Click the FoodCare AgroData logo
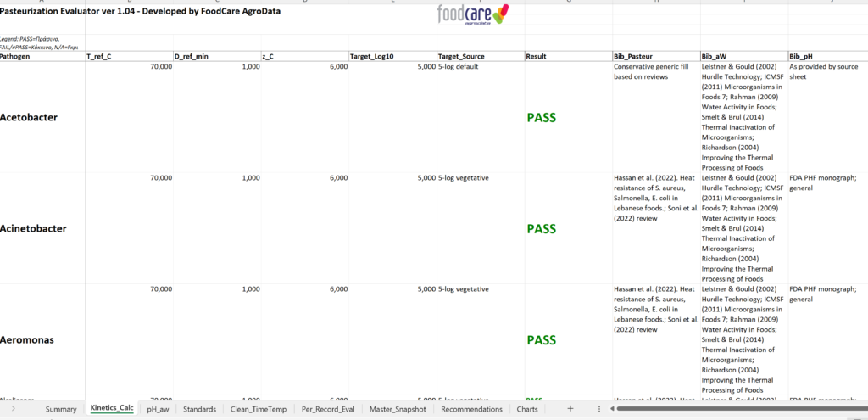868x420 pixels. click(x=473, y=14)
